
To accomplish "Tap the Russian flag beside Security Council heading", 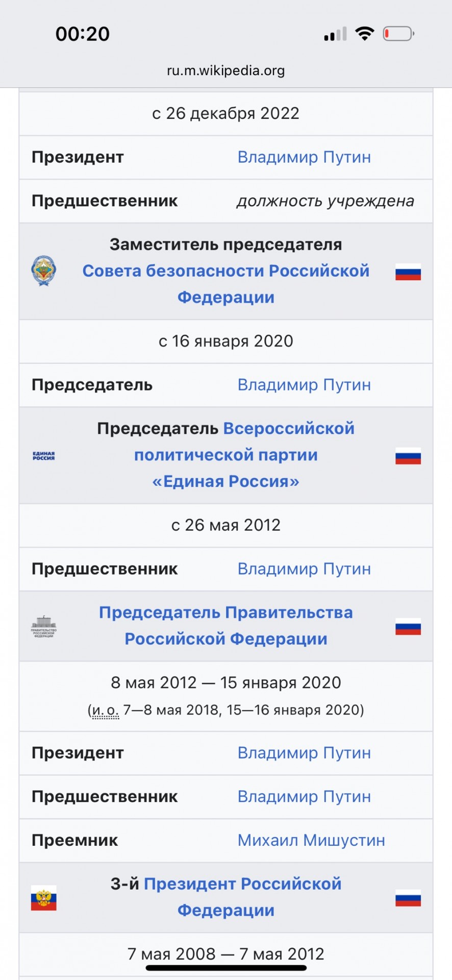I will pyautogui.click(x=408, y=272).
